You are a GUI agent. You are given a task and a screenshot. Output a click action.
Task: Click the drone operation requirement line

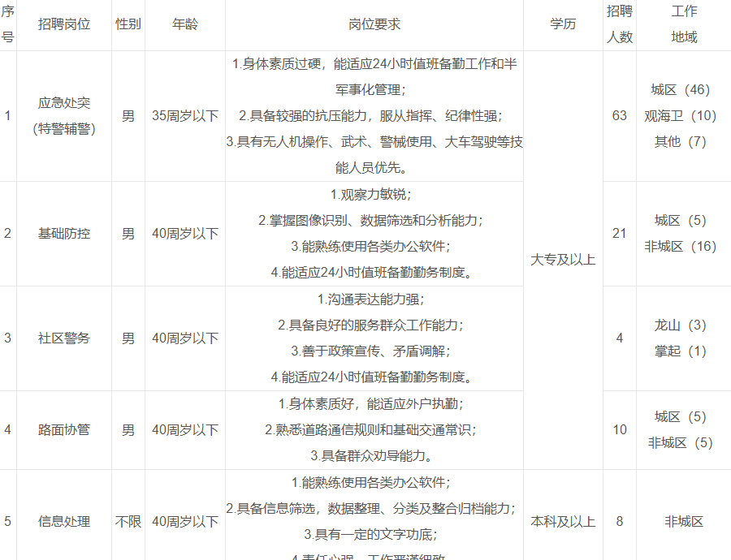[x=374, y=141]
